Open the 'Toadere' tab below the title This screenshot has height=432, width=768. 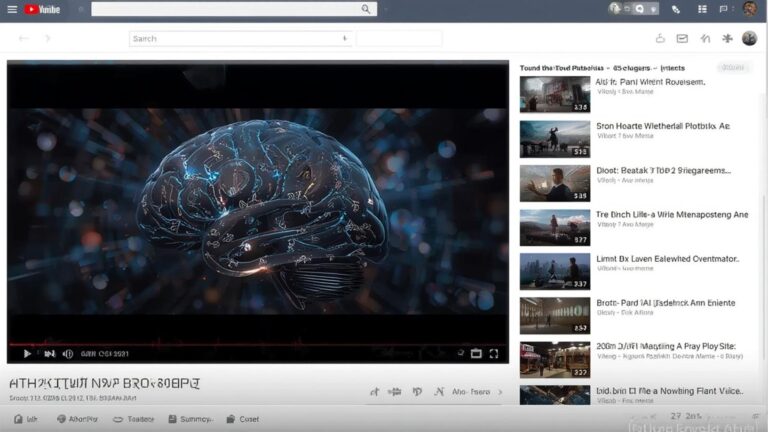point(134,419)
